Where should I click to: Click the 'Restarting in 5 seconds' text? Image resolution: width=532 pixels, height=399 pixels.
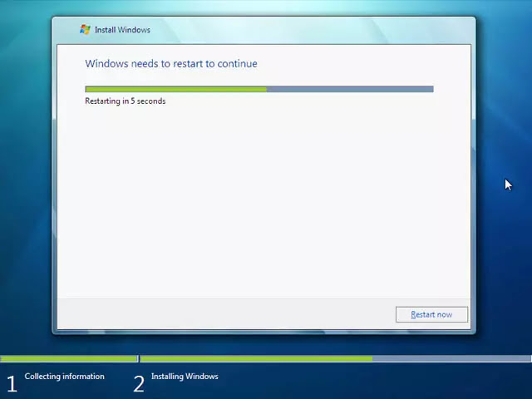pos(126,101)
